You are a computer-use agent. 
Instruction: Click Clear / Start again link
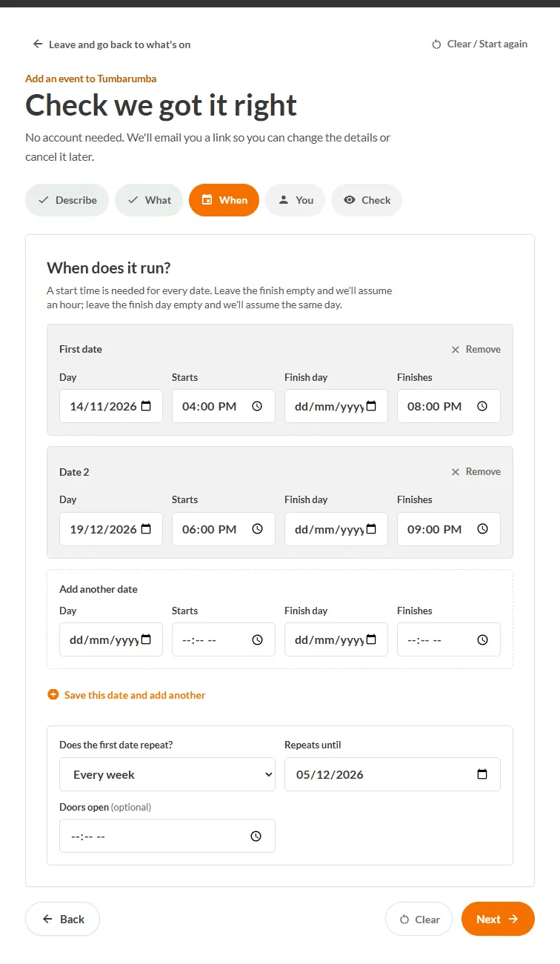479,44
